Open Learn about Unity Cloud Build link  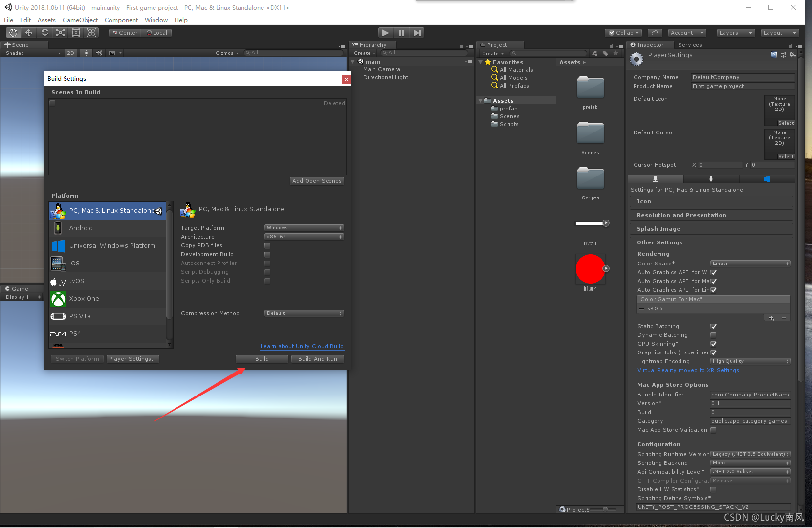pyautogui.click(x=302, y=346)
